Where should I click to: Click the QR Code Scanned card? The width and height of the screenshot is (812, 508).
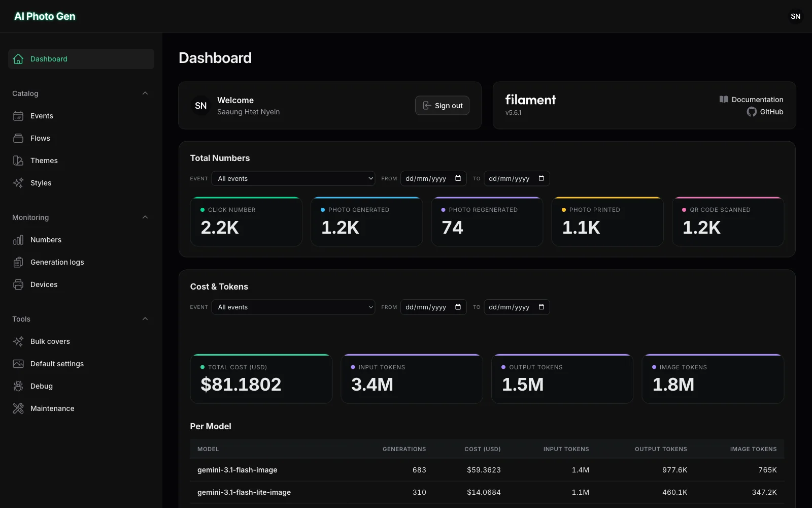728,221
